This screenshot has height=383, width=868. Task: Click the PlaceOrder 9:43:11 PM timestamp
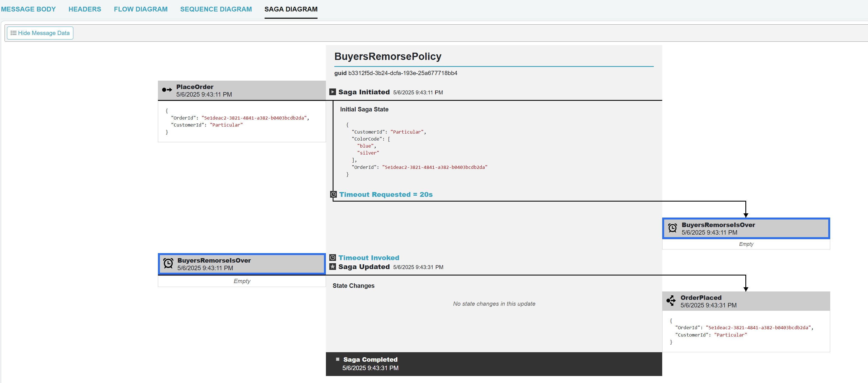coord(204,95)
